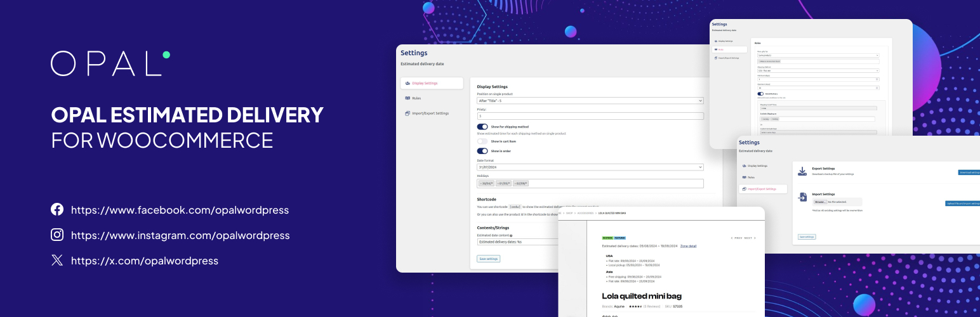Screen dimensions: 980x317
Task: Click Upload file and import settings button
Action: [x=963, y=204]
